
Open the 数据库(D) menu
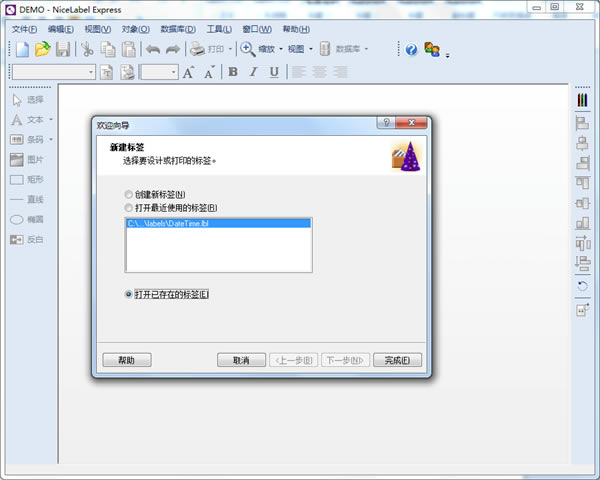click(x=178, y=29)
